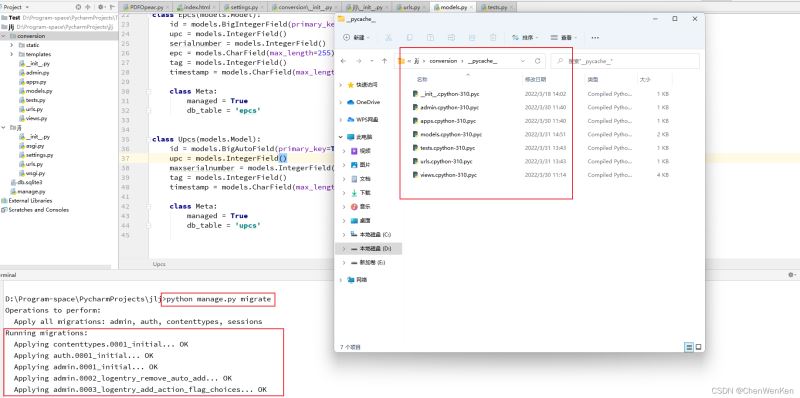Click the Explorer back arrow
800x398 pixels.
343,61
